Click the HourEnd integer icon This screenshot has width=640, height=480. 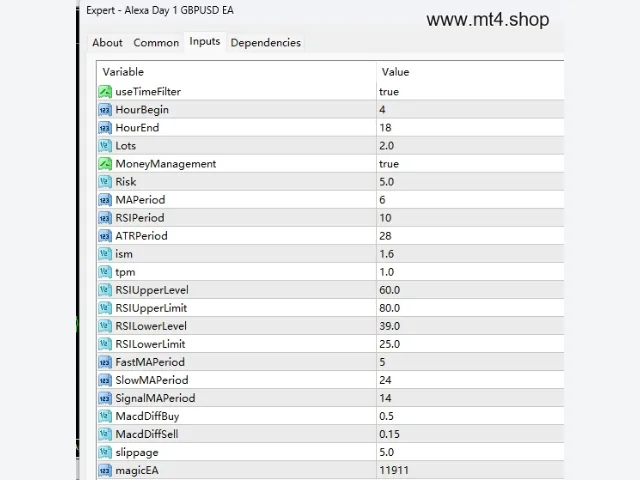pos(105,128)
